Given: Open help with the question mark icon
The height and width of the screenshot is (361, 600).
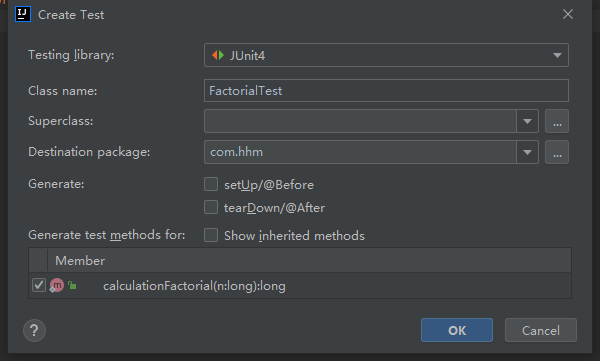Looking at the screenshot, I should click(x=34, y=330).
